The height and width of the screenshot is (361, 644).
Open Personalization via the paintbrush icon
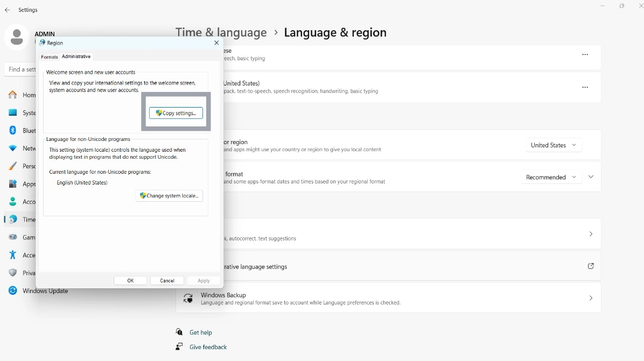(x=13, y=166)
